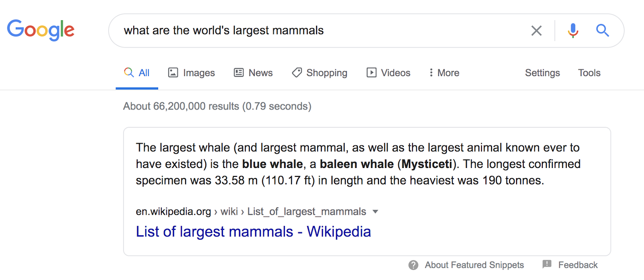Start voice search with the microphone icon
The image size is (644, 280).
(x=573, y=31)
